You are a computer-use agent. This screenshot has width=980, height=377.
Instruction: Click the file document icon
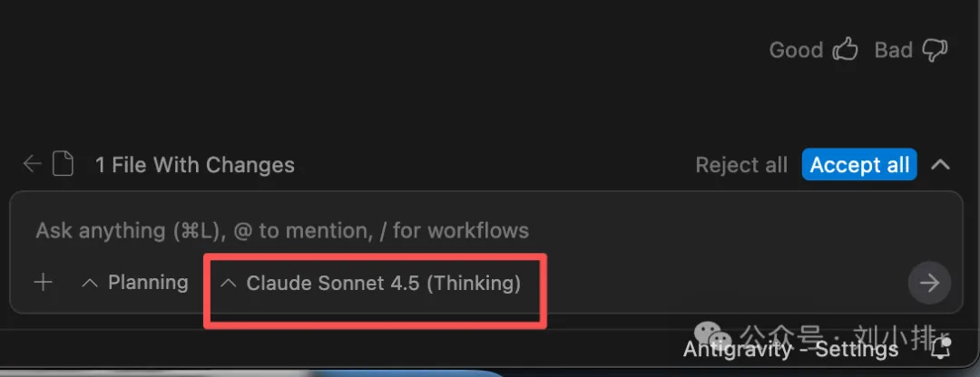point(62,164)
